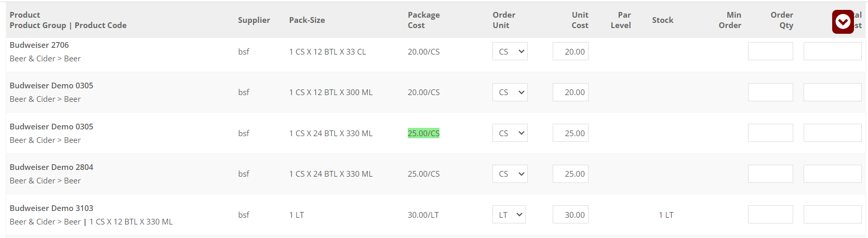This screenshot has height=238, width=868.
Task: Click Order Qty field for Budweiser 2706
Action: (x=770, y=51)
